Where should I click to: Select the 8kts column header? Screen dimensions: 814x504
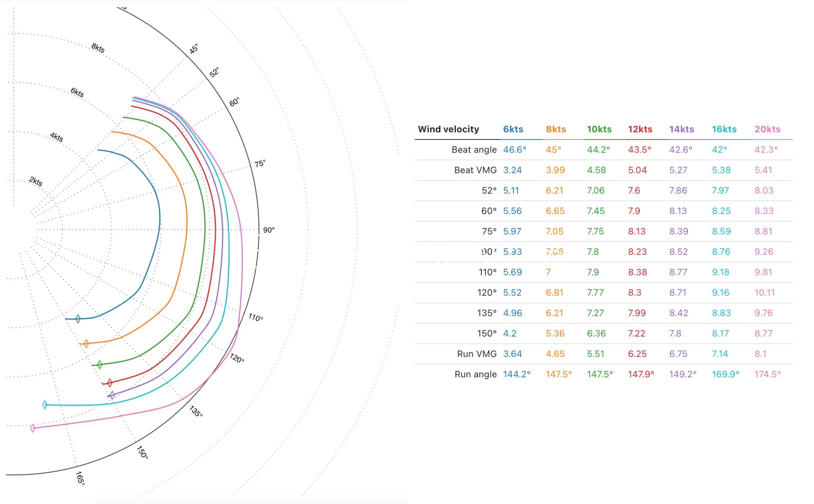[x=556, y=129]
